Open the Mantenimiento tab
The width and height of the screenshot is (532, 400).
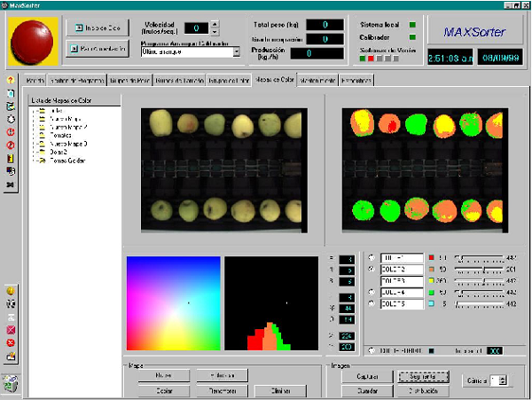tap(317, 81)
